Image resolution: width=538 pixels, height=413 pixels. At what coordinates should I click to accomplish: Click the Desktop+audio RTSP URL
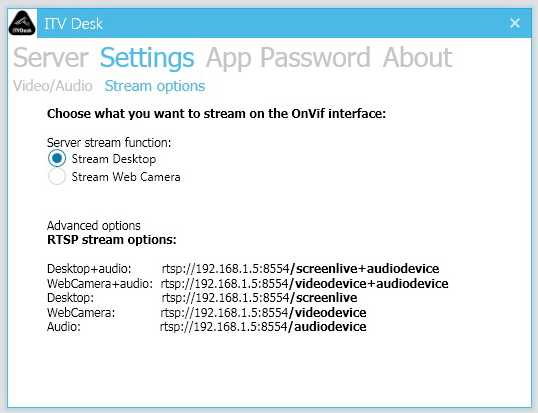(x=300, y=268)
